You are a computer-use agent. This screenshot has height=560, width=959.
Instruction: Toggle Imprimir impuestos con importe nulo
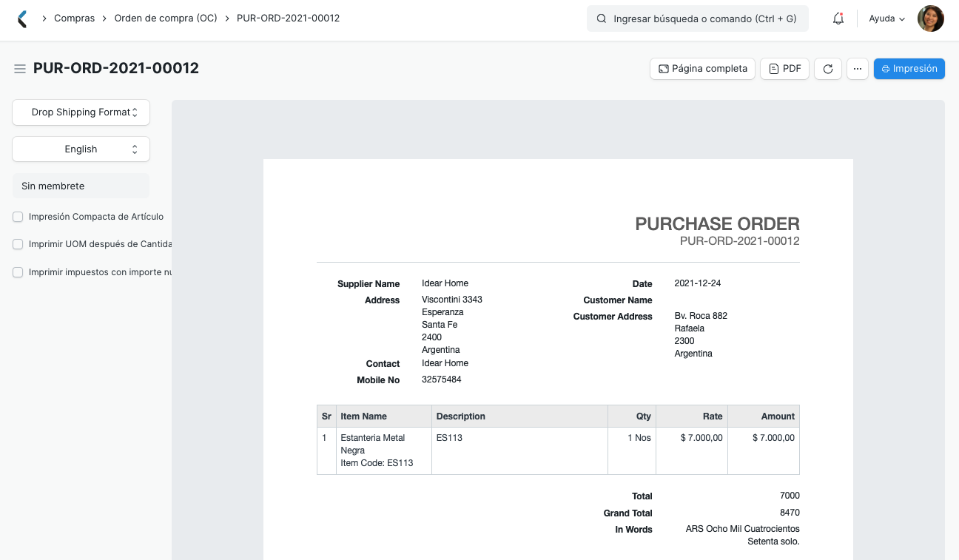click(18, 272)
